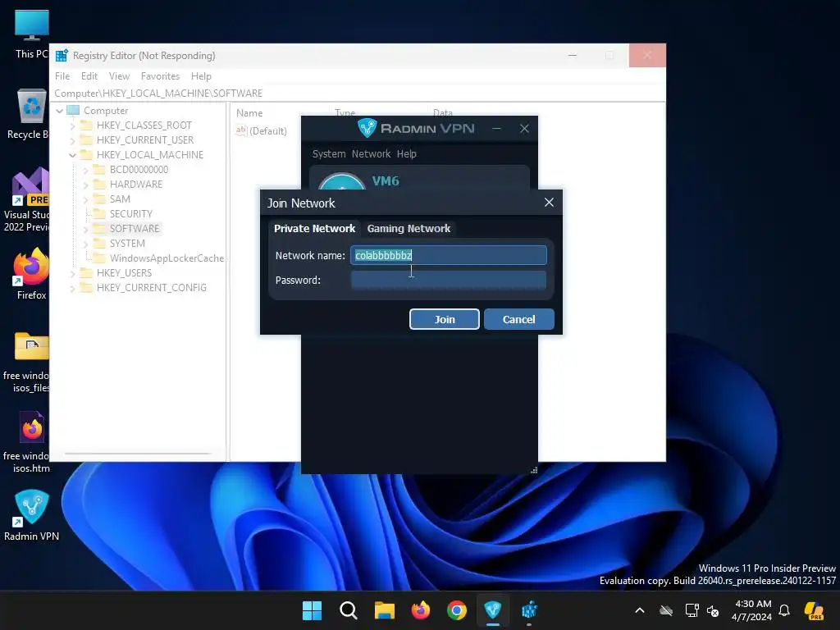Click the cloud sync tray icon
Screen dimensions: 840x630
(666, 610)
